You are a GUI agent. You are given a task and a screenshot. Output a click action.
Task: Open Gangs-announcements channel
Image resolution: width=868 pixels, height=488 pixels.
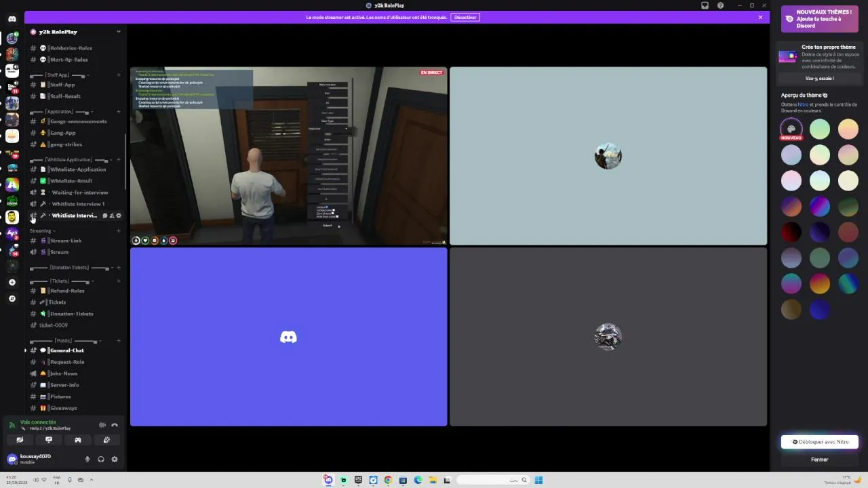(76, 121)
